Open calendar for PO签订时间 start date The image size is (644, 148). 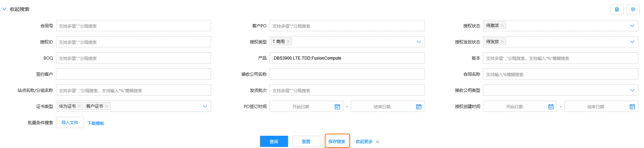[x=337, y=107]
